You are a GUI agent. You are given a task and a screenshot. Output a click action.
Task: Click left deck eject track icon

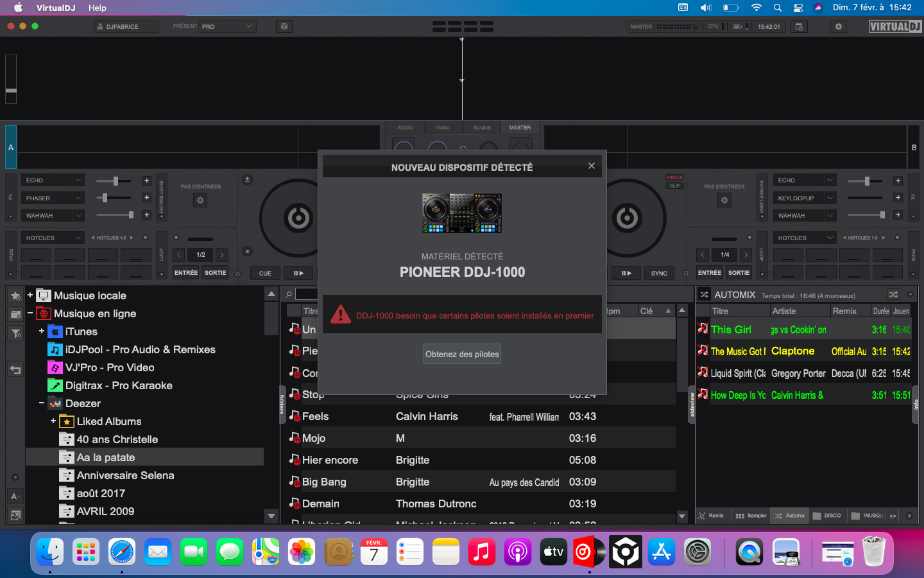coord(247,179)
